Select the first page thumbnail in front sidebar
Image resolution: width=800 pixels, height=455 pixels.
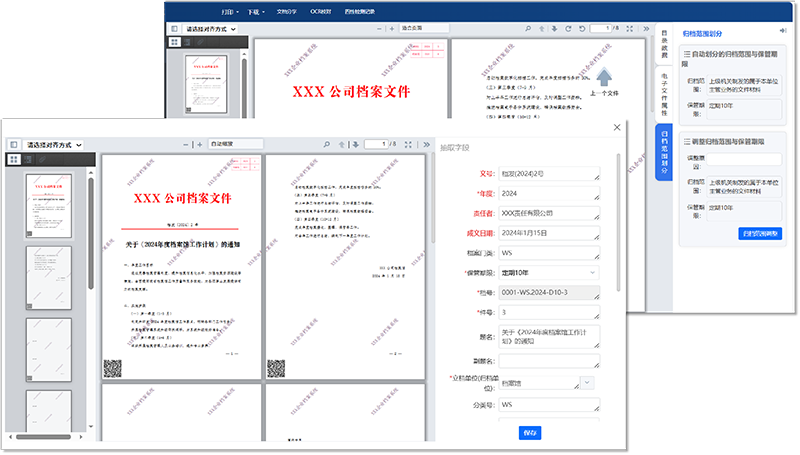point(46,201)
